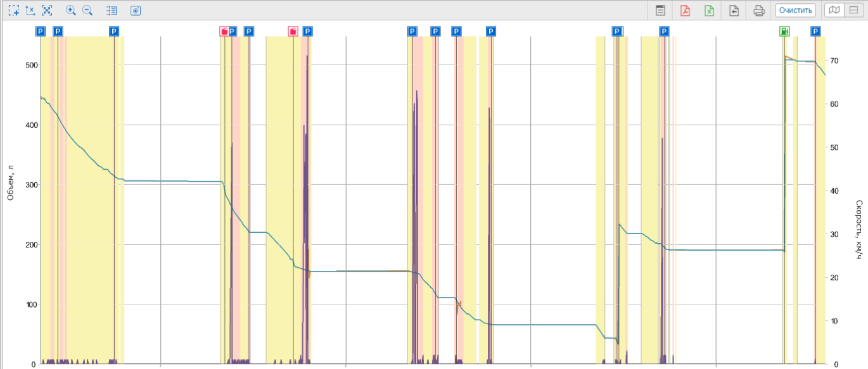Activate the area selection zoom tool

coord(14,11)
